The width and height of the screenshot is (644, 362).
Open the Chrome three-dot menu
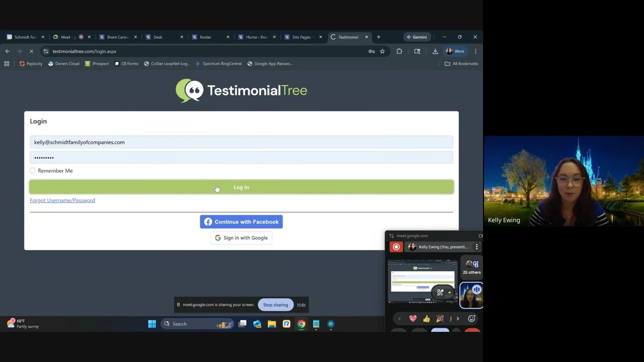click(475, 51)
